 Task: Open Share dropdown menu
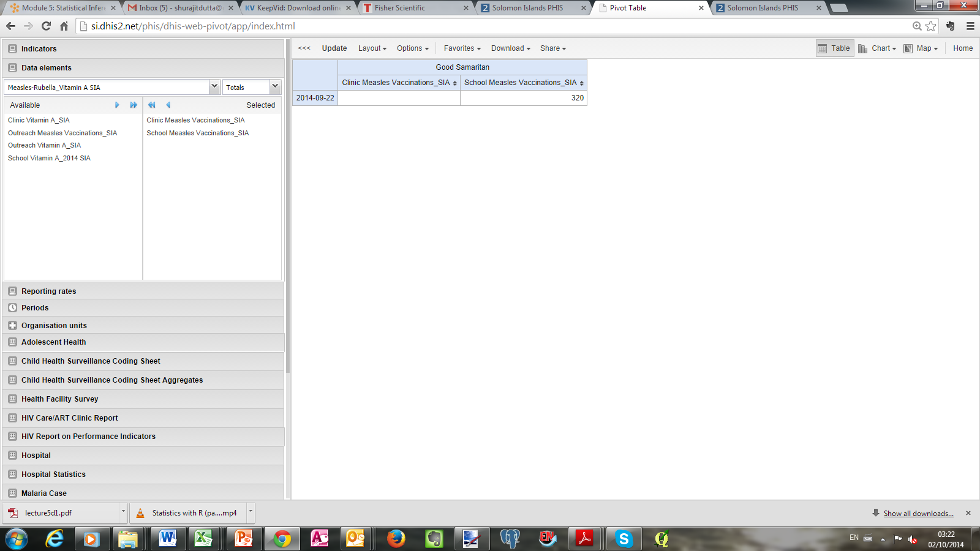[553, 48]
